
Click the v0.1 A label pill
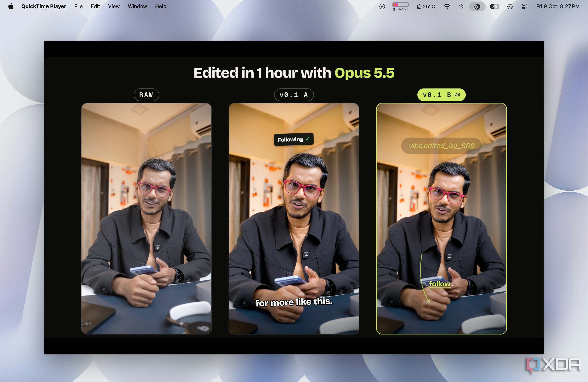coord(294,95)
